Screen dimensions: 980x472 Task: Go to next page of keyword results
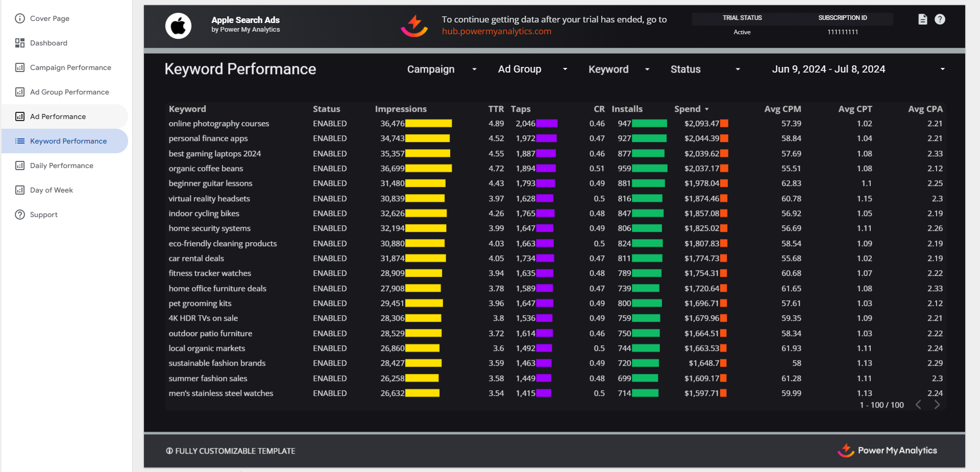tap(938, 405)
